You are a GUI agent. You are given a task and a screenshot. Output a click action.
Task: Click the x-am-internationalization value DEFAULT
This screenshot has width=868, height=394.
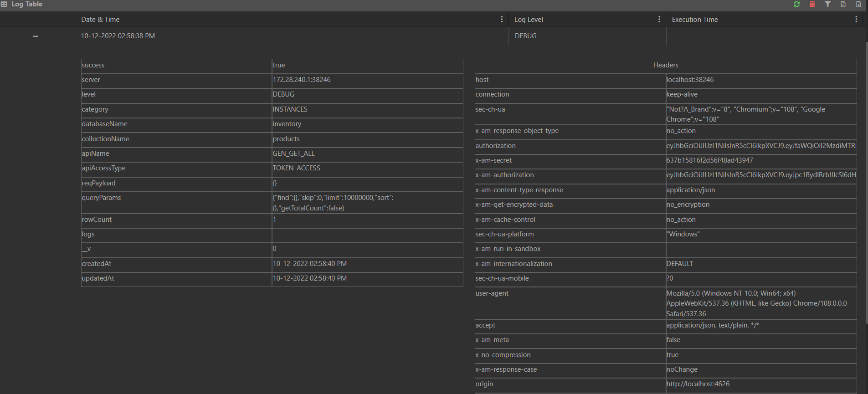point(679,264)
